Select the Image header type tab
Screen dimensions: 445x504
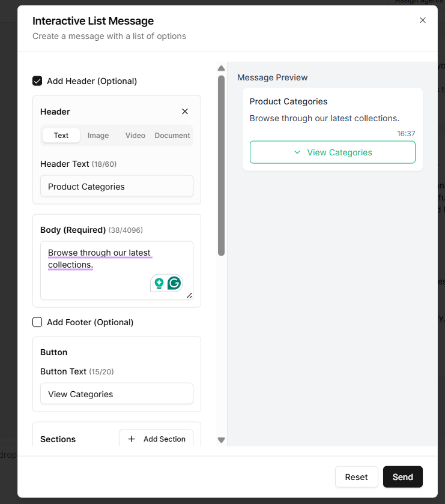(x=98, y=136)
